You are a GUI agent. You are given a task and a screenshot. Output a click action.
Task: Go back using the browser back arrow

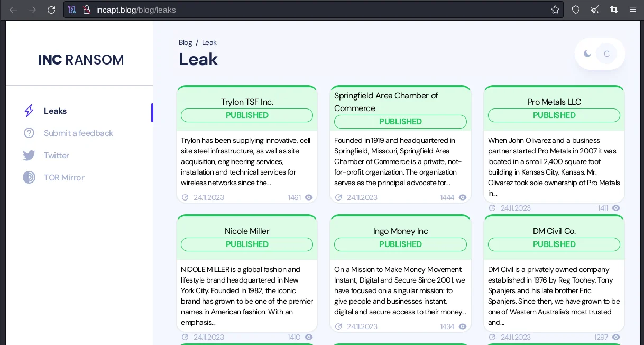pos(13,10)
